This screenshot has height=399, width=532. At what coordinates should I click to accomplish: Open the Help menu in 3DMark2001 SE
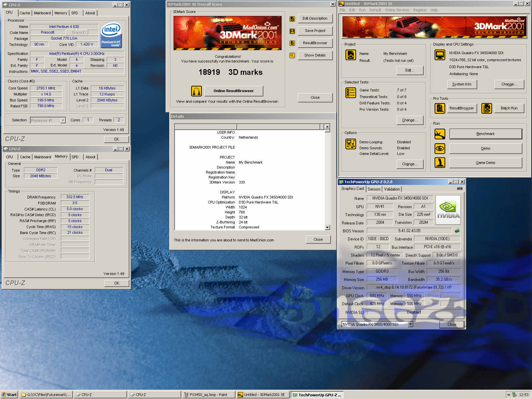point(434,10)
